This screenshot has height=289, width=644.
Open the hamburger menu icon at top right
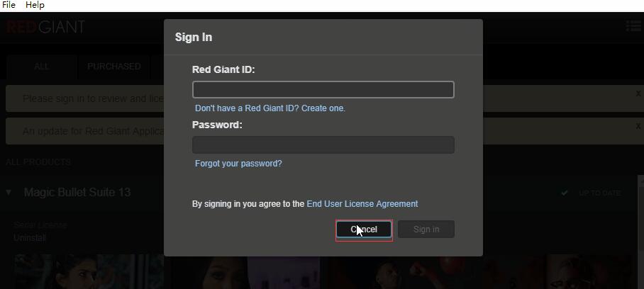(635, 25)
